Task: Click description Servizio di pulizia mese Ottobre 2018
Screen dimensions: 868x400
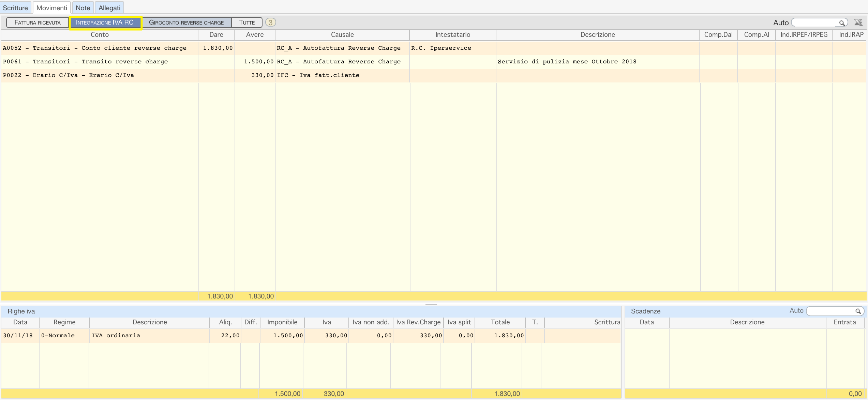Action: coord(567,62)
